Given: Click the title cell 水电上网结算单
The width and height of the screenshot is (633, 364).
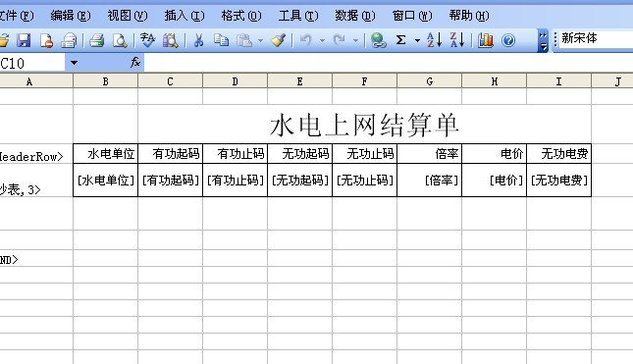Looking at the screenshot, I should point(364,125).
